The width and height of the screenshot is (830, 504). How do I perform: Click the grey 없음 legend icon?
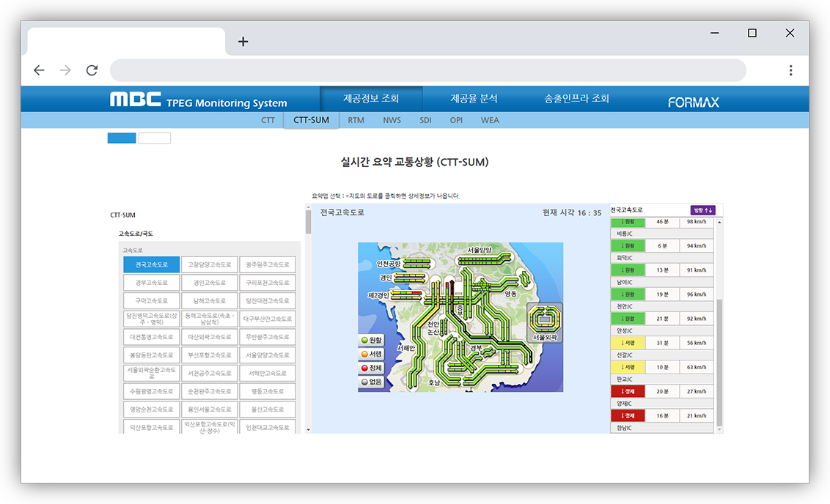coord(364,382)
